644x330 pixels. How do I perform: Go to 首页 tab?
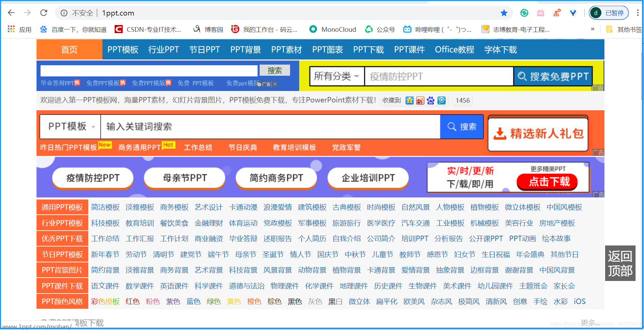coord(69,50)
